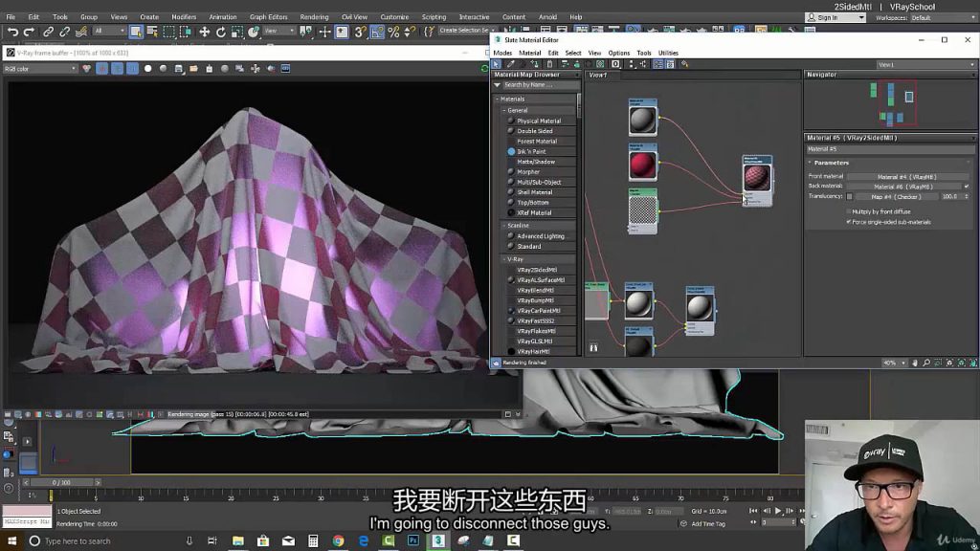Click the Unlink Selection icon

point(64,32)
